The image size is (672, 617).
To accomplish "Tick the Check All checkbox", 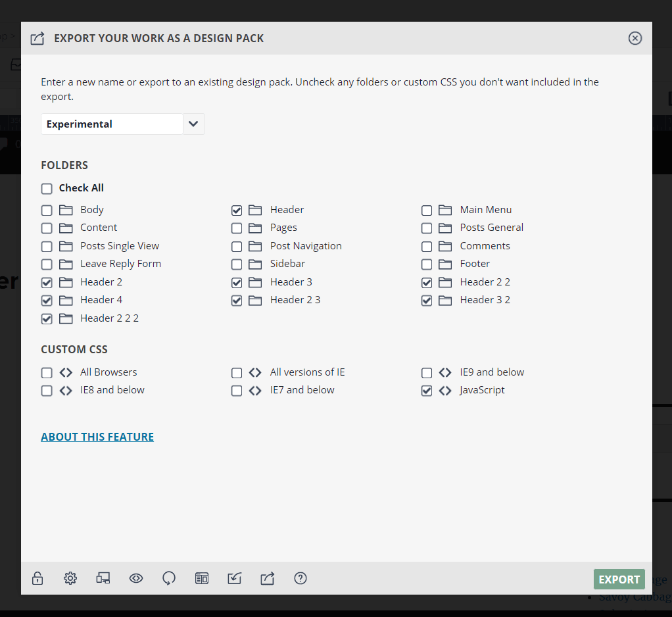I will coord(47,189).
